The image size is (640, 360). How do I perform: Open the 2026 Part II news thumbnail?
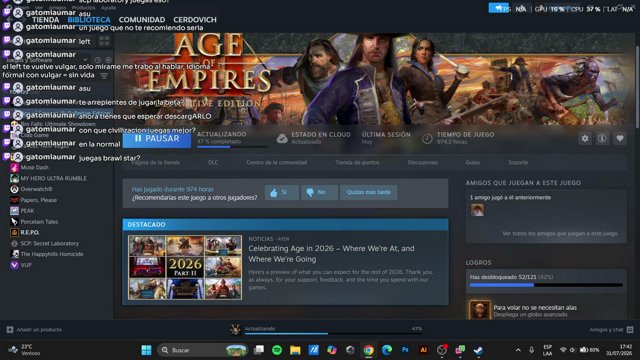[x=185, y=267]
